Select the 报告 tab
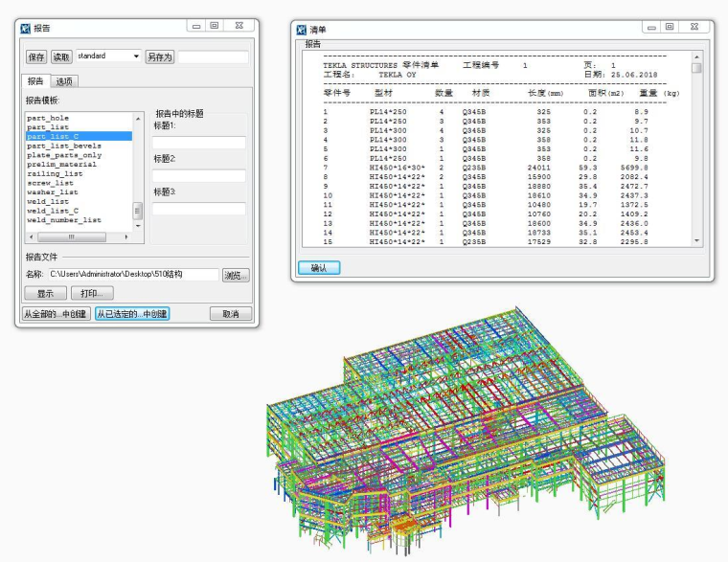 tap(35, 81)
